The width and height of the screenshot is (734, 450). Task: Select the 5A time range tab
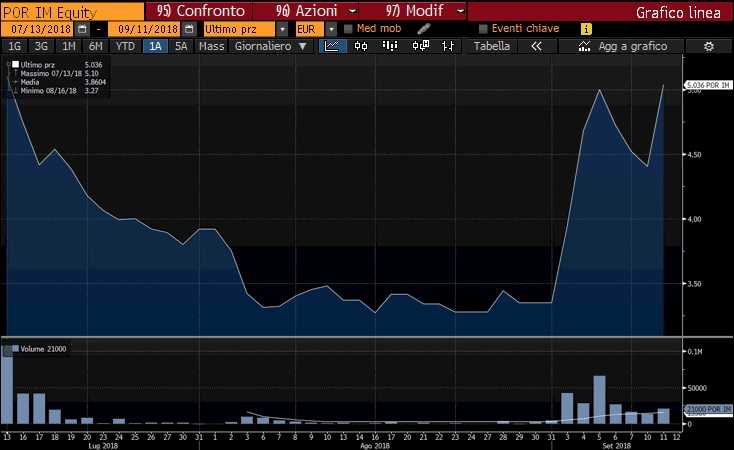pos(181,46)
